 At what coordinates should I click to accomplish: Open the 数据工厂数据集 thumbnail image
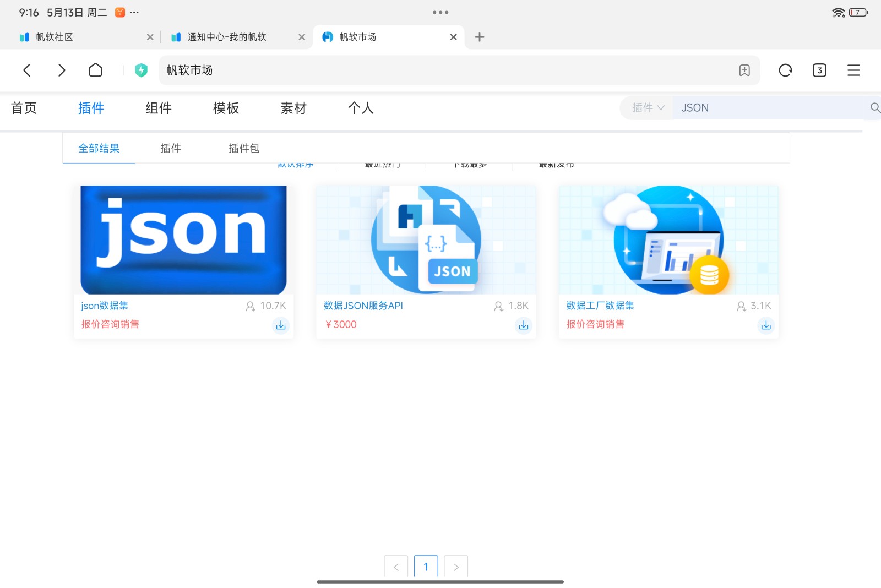coord(668,239)
